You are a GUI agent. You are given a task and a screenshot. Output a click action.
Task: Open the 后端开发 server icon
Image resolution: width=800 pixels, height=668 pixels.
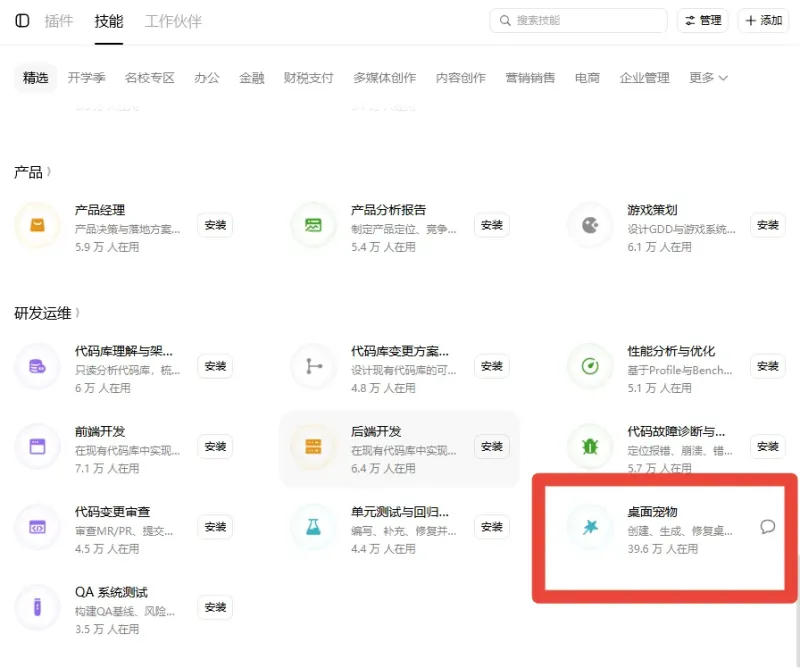[313, 447]
